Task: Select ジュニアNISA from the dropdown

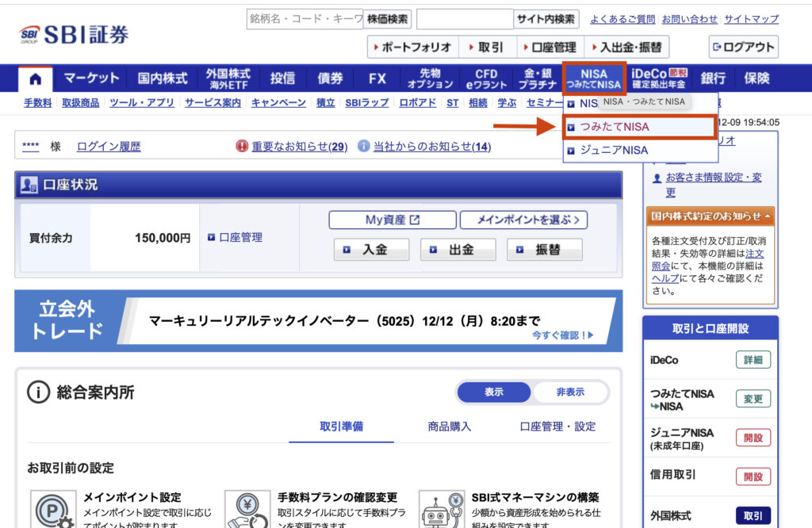Action: [640, 150]
